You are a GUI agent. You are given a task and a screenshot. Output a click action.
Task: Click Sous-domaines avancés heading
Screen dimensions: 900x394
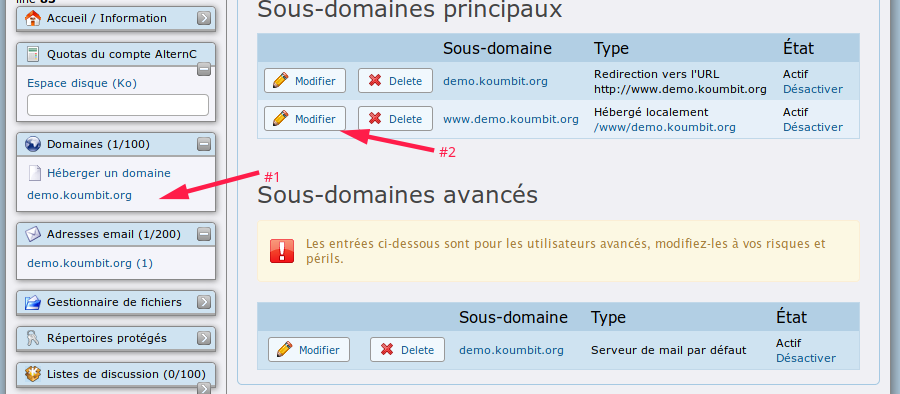[397, 195]
